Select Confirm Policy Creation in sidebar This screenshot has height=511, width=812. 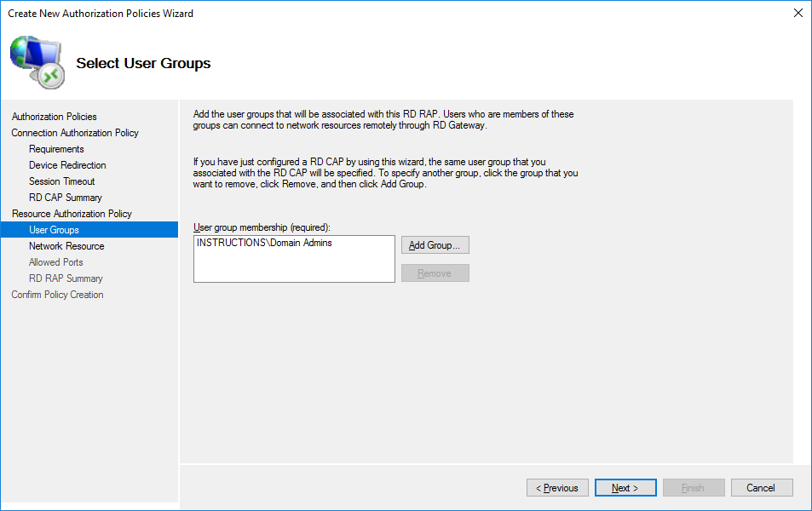pyautogui.click(x=57, y=295)
